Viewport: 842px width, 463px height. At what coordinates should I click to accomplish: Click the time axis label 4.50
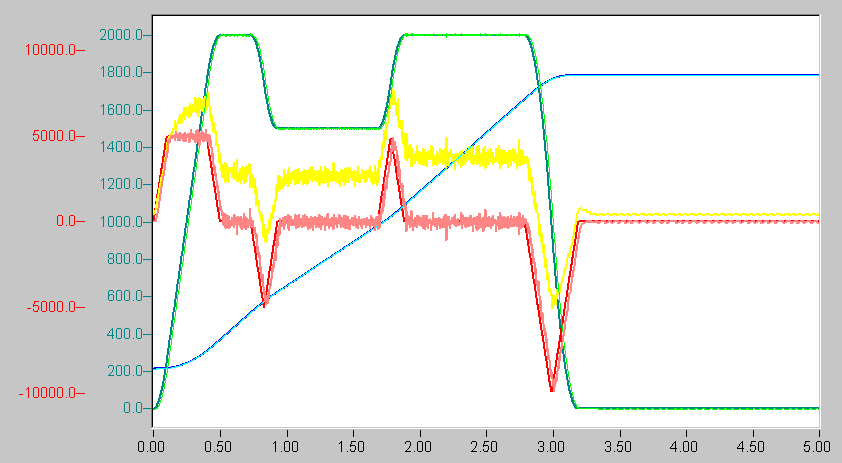pyautogui.click(x=752, y=447)
